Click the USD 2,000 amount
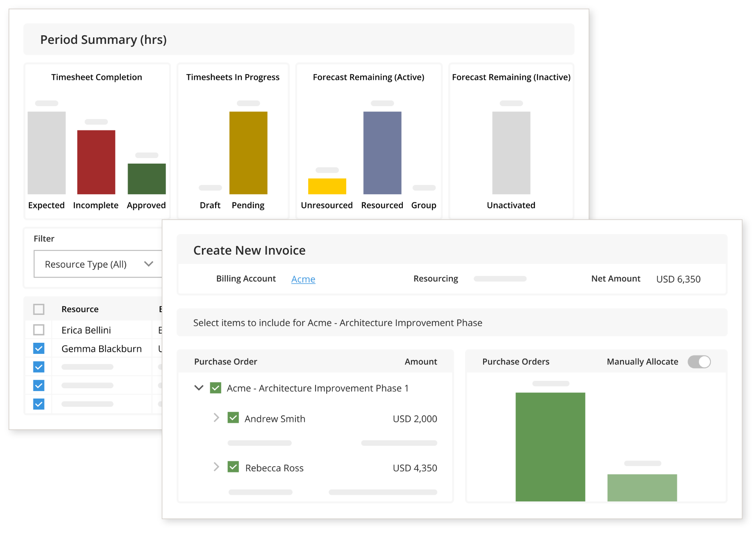The width and height of the screenshot is (756, 533). coord(415,419)
